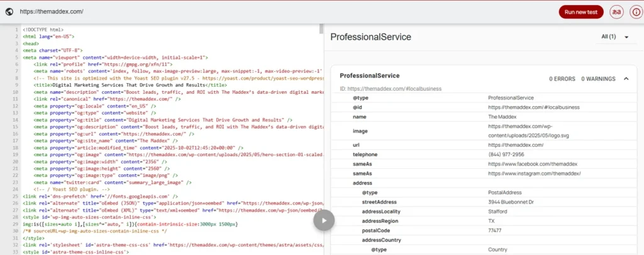Screen dimensions: 644x255
Task: Click the url property label
Action: (x=356, y=145)
